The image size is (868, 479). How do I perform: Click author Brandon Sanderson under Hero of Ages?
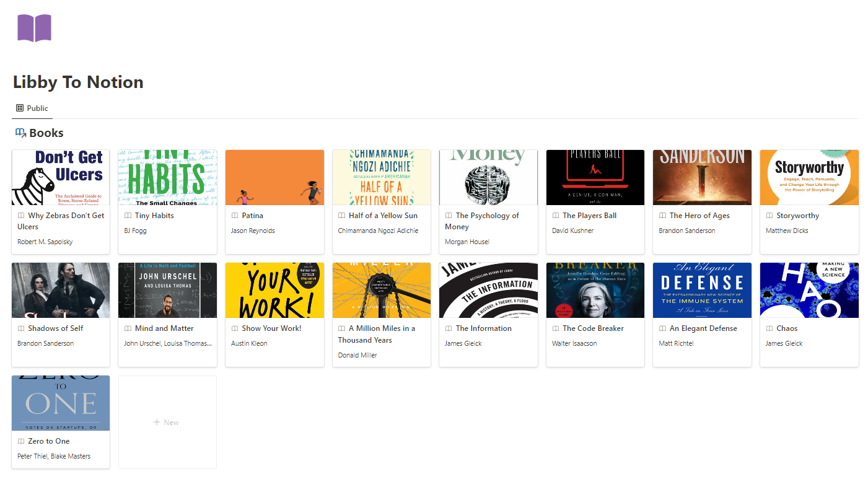[x=687, y=231]
